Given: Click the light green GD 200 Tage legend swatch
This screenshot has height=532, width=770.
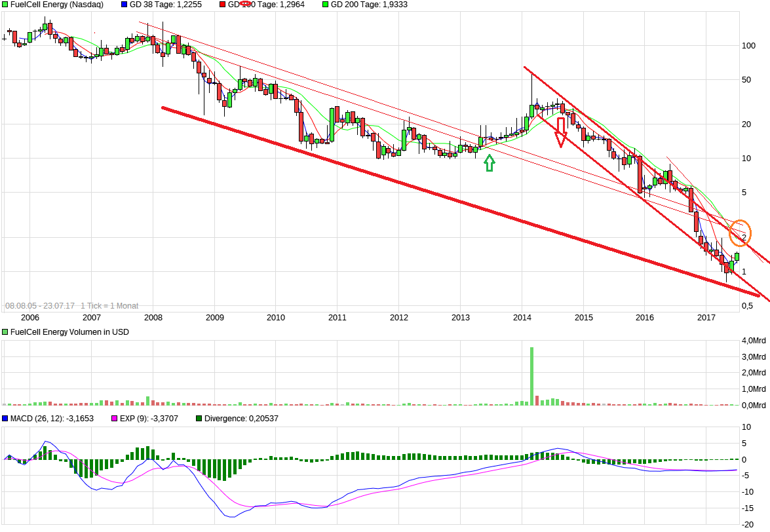Looking at the screenshot, I should [x=325, y=5].
